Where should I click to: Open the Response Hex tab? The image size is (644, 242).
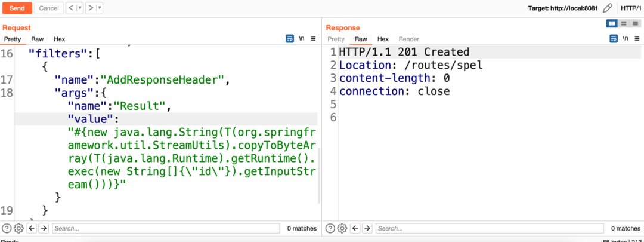(x=383, y=39)
